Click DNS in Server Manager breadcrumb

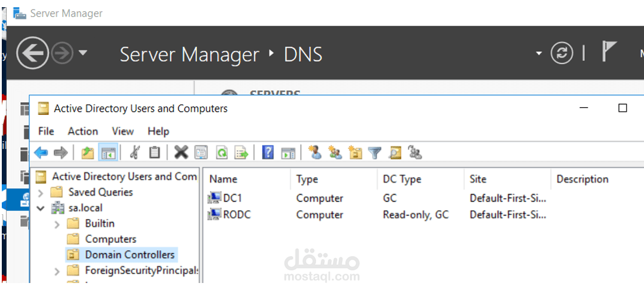point(303,54)
